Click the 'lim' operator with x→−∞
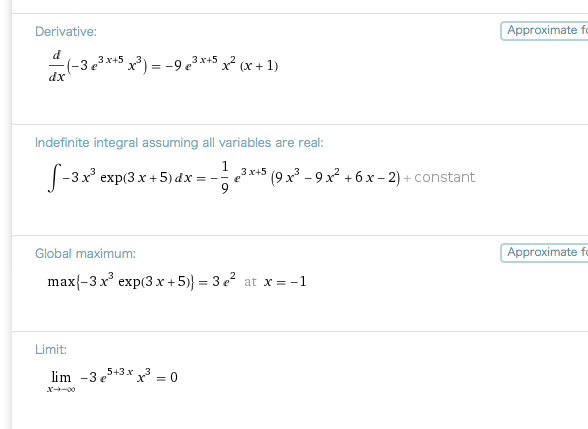 pyautogui.click(x=61, y=381)
